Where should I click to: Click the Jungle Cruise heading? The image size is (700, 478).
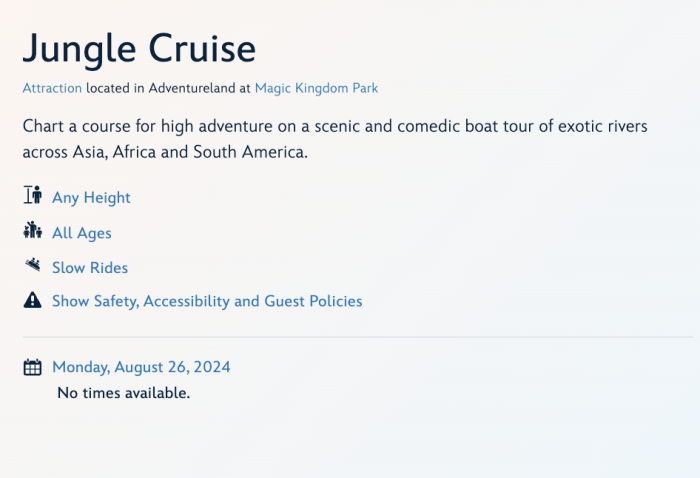(x=139, y=48)
